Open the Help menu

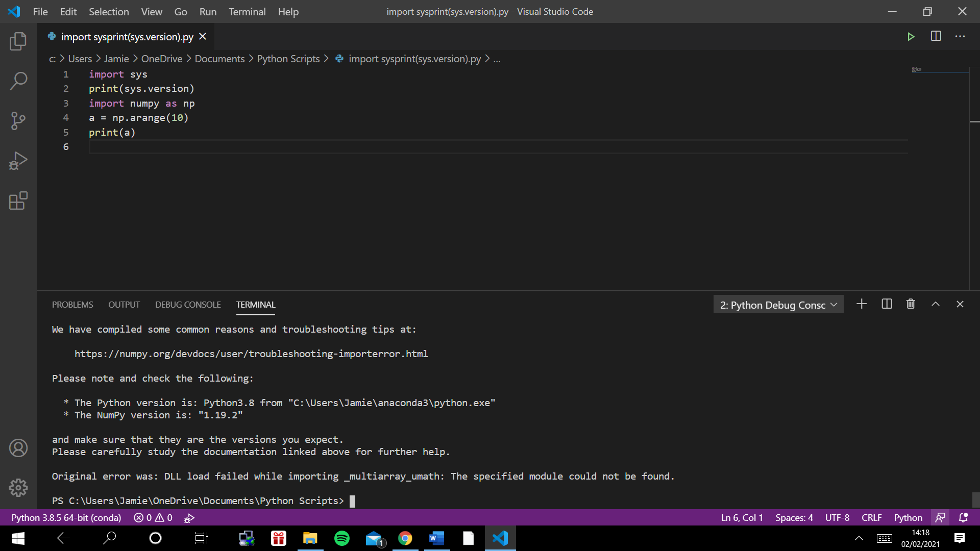point(288,12)
